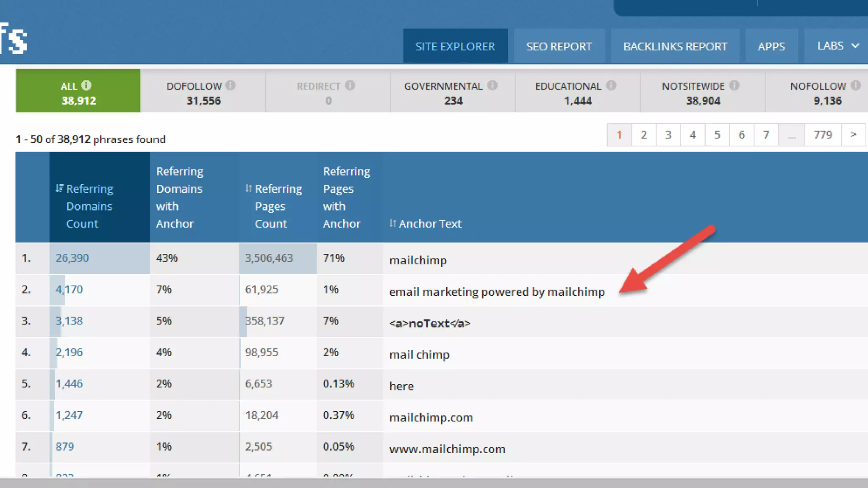Open the SEO REPORT tab
The height and width of the screenshot is (488, 868).
point(559,46)
